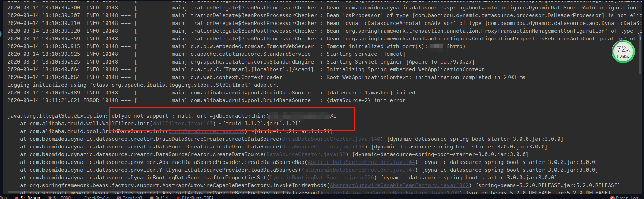Click the Debug bug icon
Viewport: 644px width, 199px height.
[x=17, y=198]
